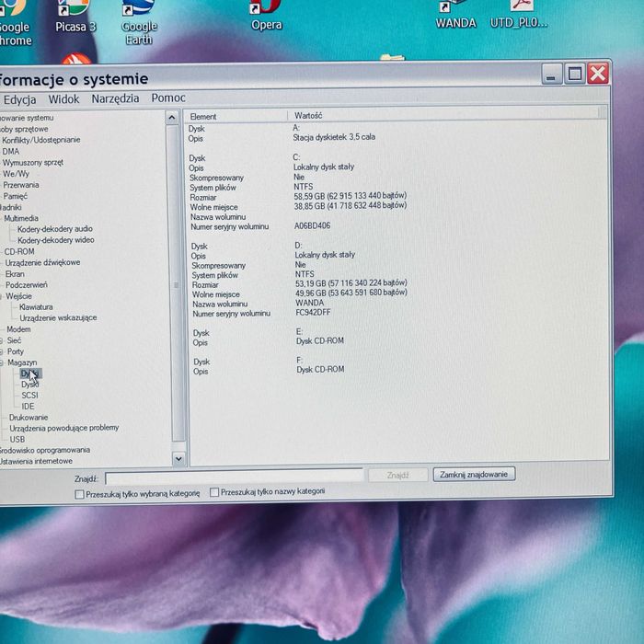The height and width of the screenshot is (644, 644).
Task: Select the UTD_PLO... PDF desktop icon
Action: pyautogui.click(x=519, y=15)
